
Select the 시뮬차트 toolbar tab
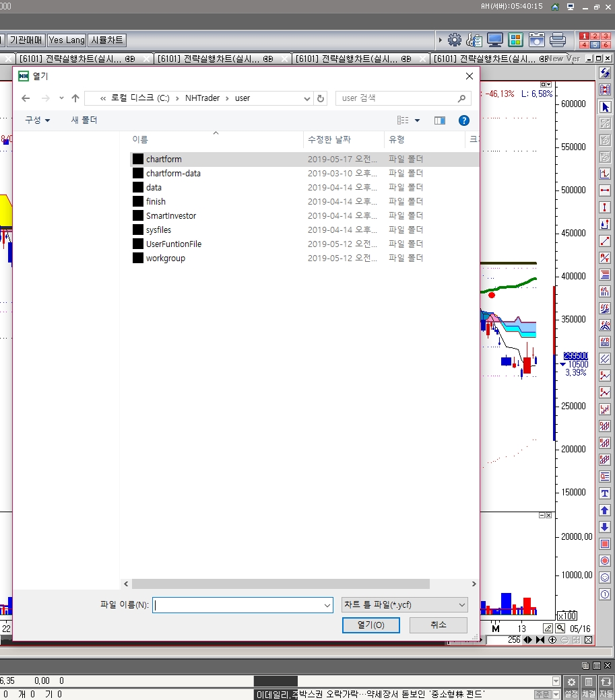(107, 40)
